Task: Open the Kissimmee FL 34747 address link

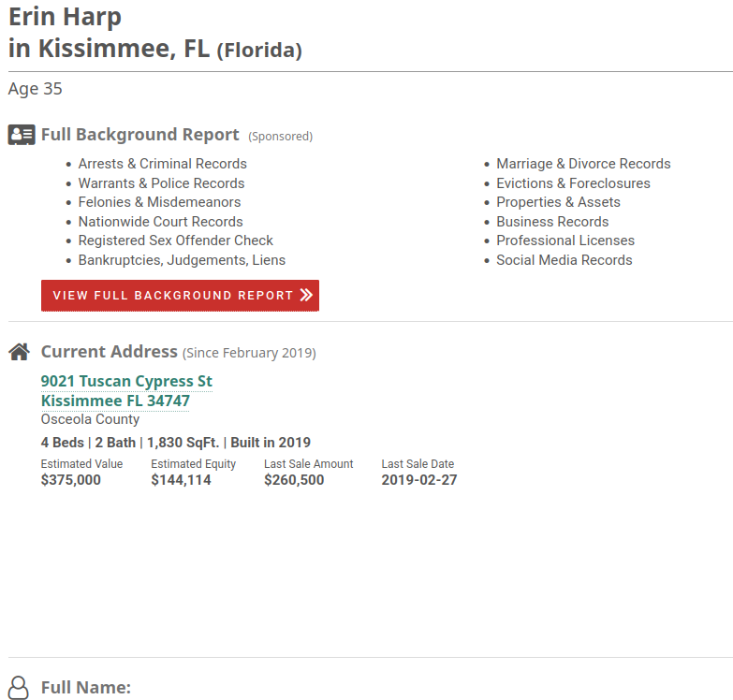Action: click(x=115, y=401)
